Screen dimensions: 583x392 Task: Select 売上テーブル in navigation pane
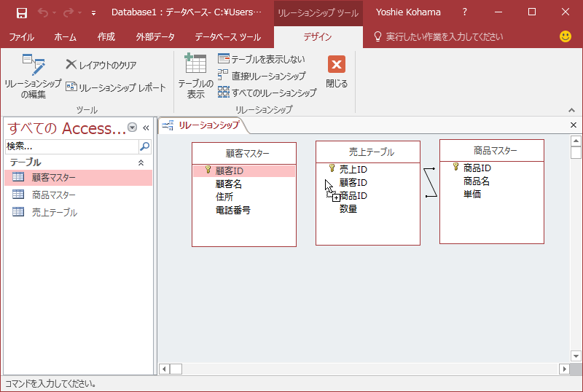[79, 212]
